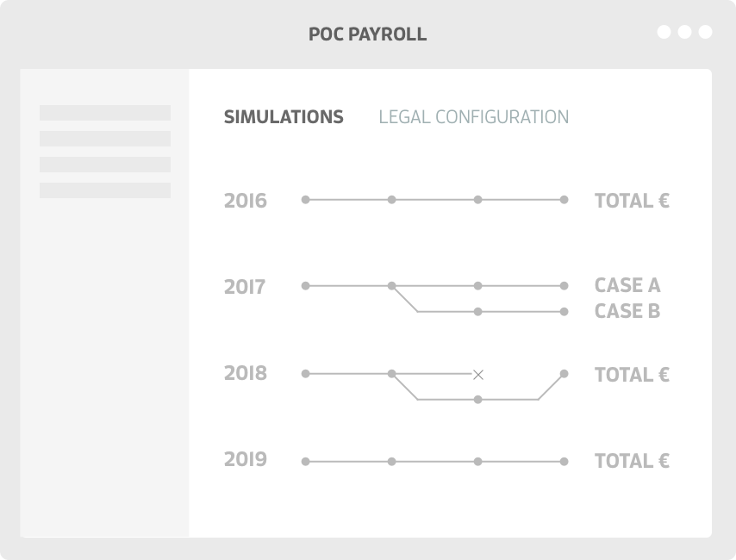Select the lower branch node on 2018 timeline
This screenshot has width=736, height=560.
477,400
